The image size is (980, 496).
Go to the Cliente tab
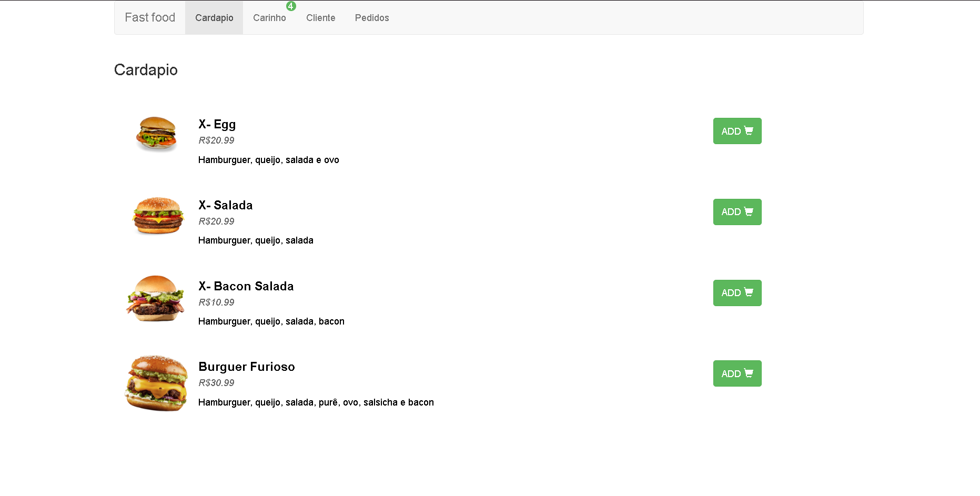click(321, 18)
